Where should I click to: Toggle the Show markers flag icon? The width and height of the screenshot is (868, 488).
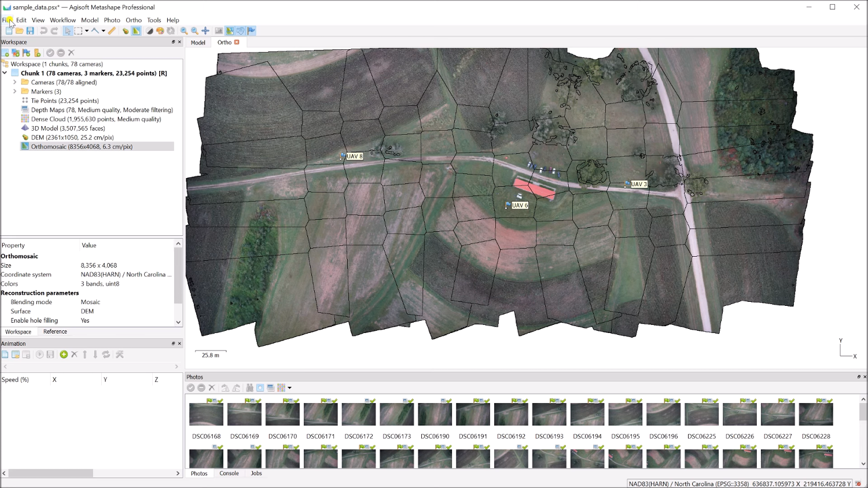pos(251,31)
